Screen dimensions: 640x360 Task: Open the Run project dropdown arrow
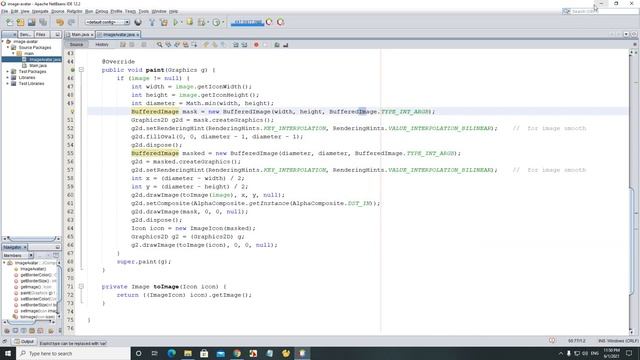click(181, 22)
